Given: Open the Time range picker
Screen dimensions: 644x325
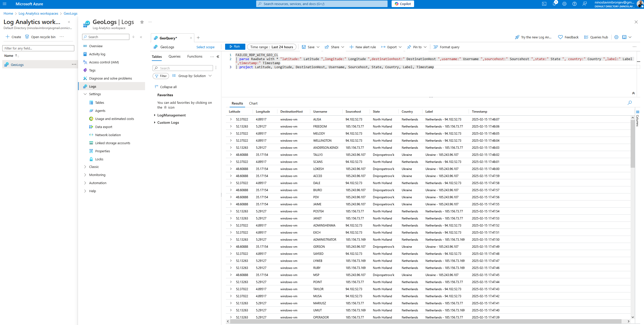Looking at the screenshot, I should click(272, 47).
